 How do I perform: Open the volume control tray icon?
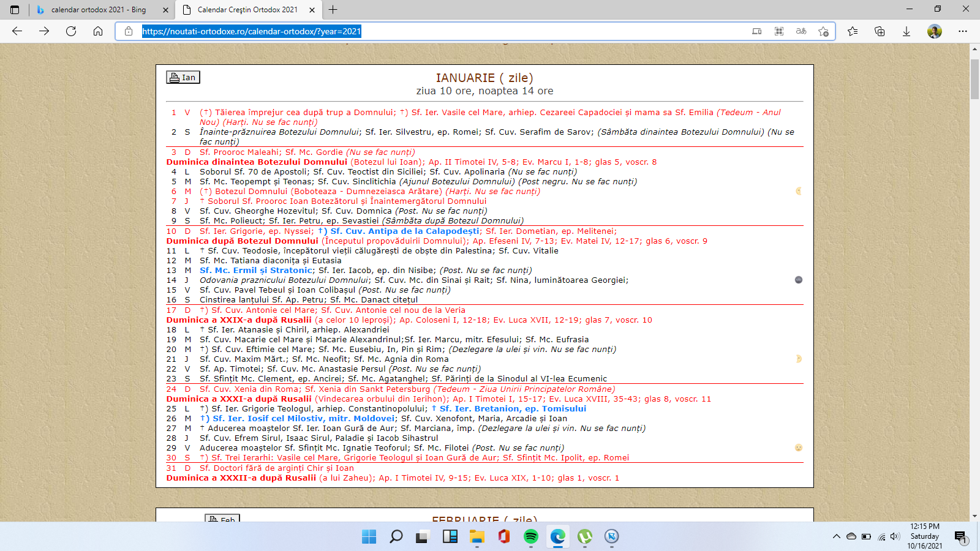895,536
